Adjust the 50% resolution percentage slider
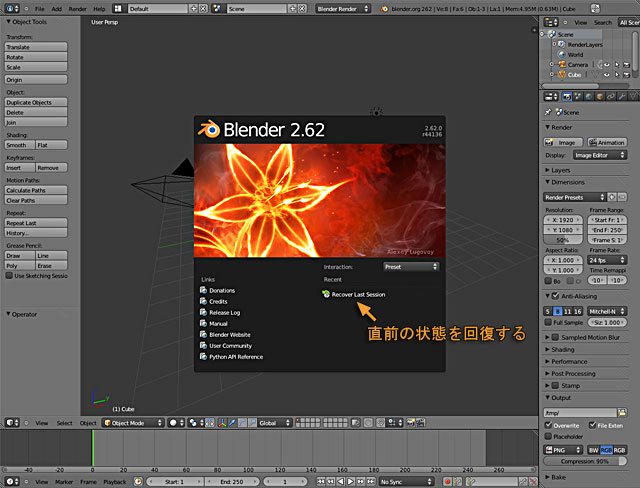 [563, 240]
